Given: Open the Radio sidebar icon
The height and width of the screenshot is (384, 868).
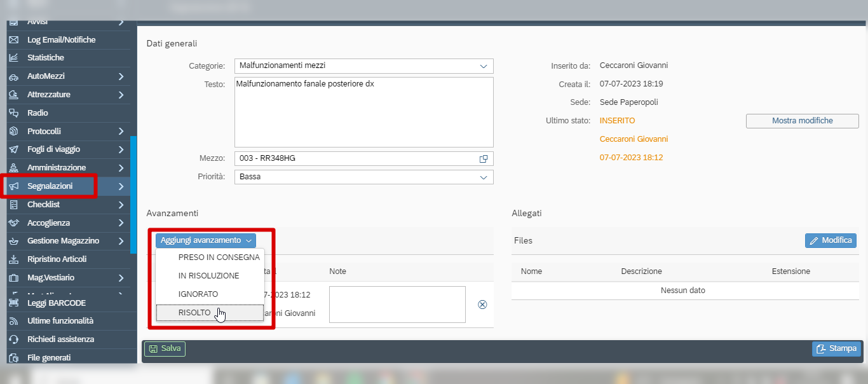Looking at the screenshot, I should pyautogui.click(x=13, y=113).
